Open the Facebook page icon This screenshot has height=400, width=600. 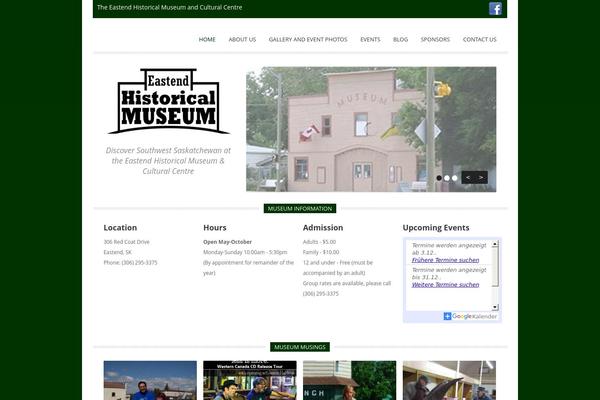[495, 8]
